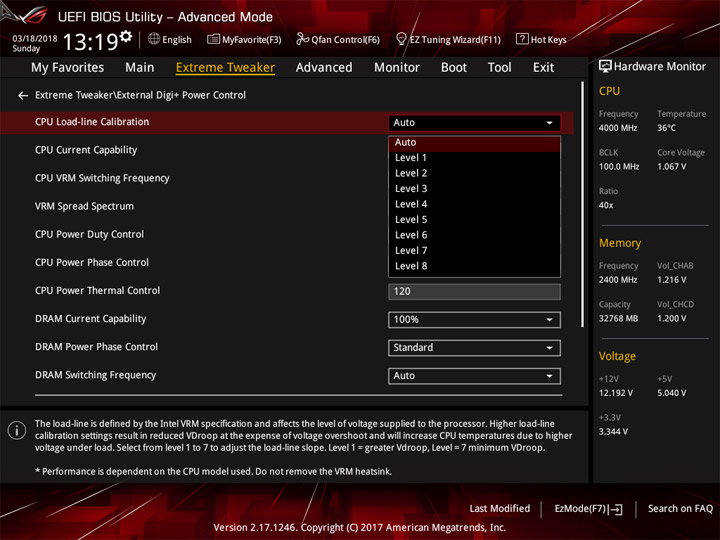Screen dimensions: 720x540
Task: Open the Boot tab
Action: [454, 68]
